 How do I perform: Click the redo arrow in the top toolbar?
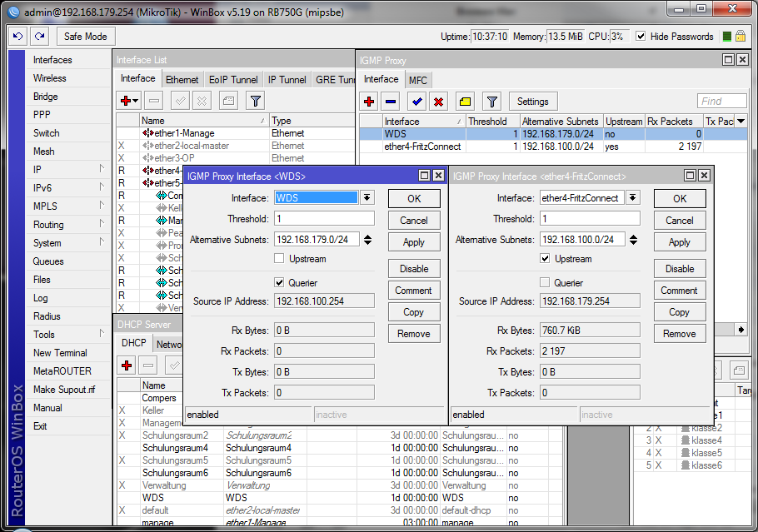click(40, 36)
